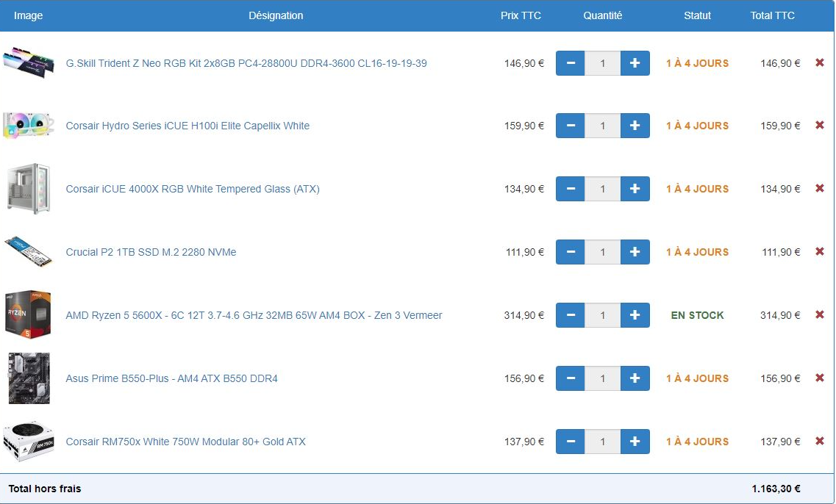Click quantity field of Corsair Hydro row

point(602,126)
